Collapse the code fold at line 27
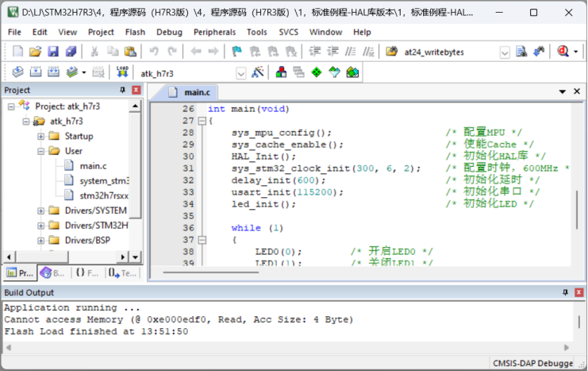 point(201,121)
